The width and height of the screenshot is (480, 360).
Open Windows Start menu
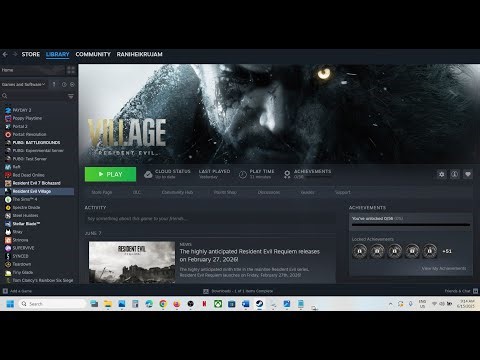coord(10,304)
